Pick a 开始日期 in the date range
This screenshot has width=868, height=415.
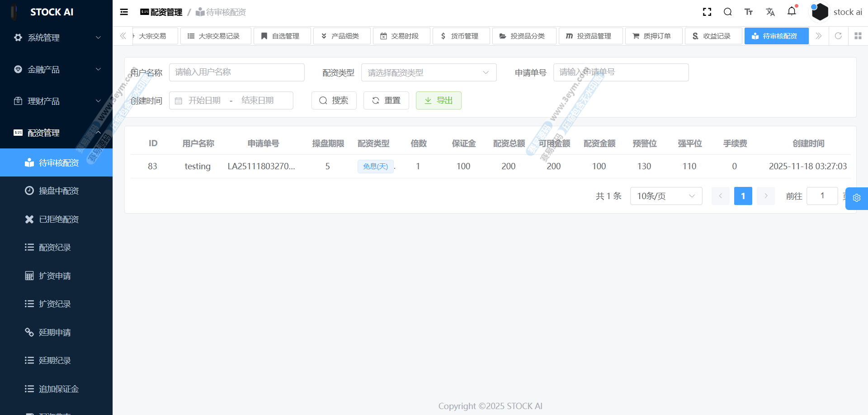point(204,100)
